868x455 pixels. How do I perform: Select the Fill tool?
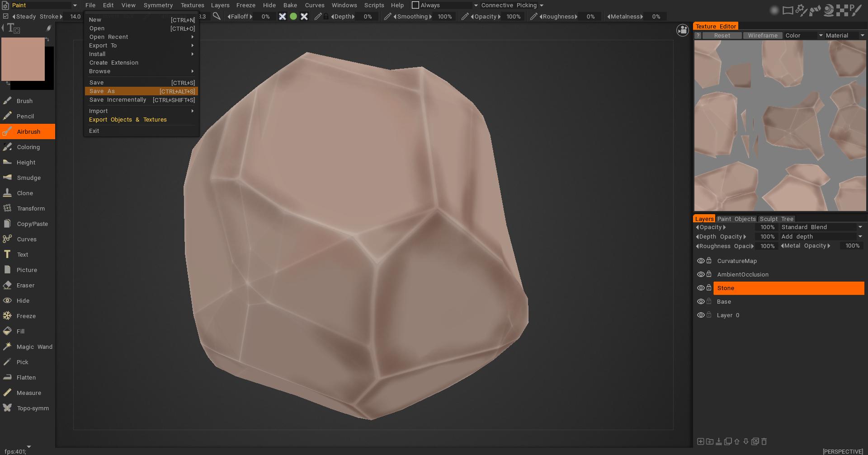[28, 331]
